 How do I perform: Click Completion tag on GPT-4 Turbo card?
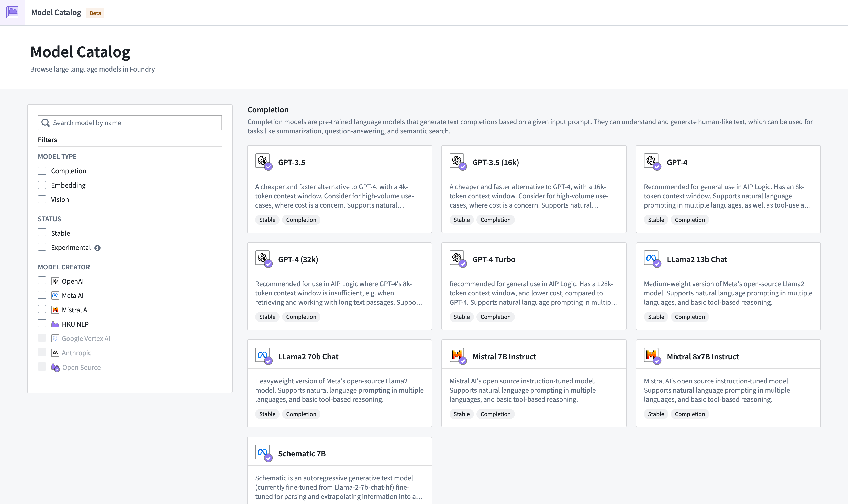[x=495, y=317]
